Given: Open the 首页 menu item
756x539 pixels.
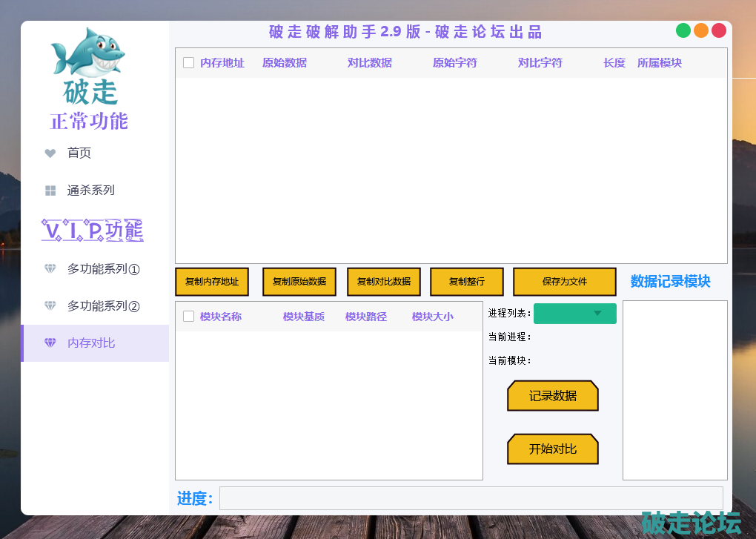Looking at the screenshot, I should pos(79,153).
